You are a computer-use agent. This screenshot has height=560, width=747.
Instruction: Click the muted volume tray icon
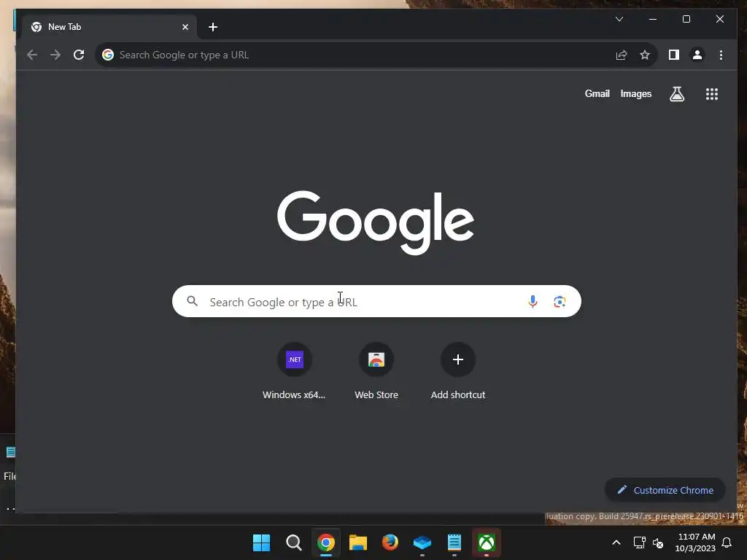[x=658, y=542]
